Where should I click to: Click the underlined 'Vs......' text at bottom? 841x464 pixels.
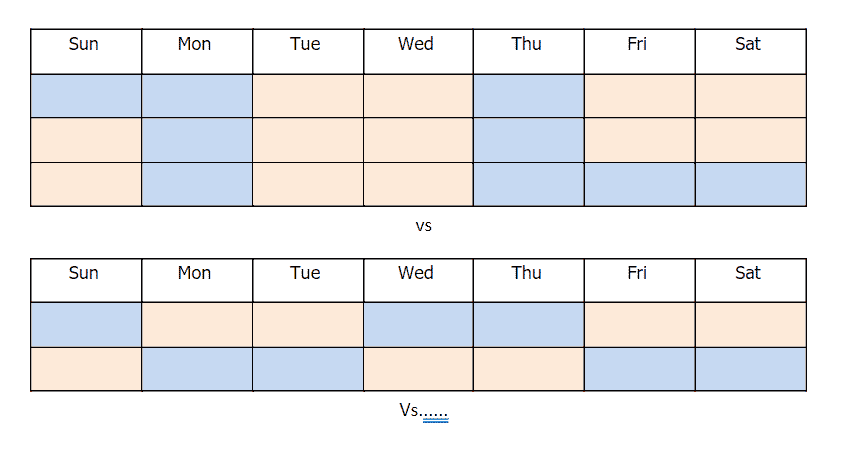424,411
